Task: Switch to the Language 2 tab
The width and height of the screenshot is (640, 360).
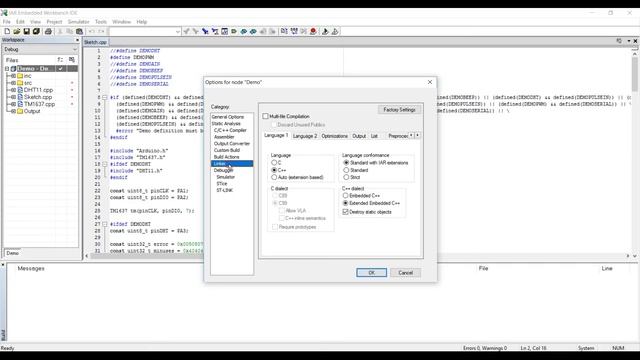Action: [305, 136]
